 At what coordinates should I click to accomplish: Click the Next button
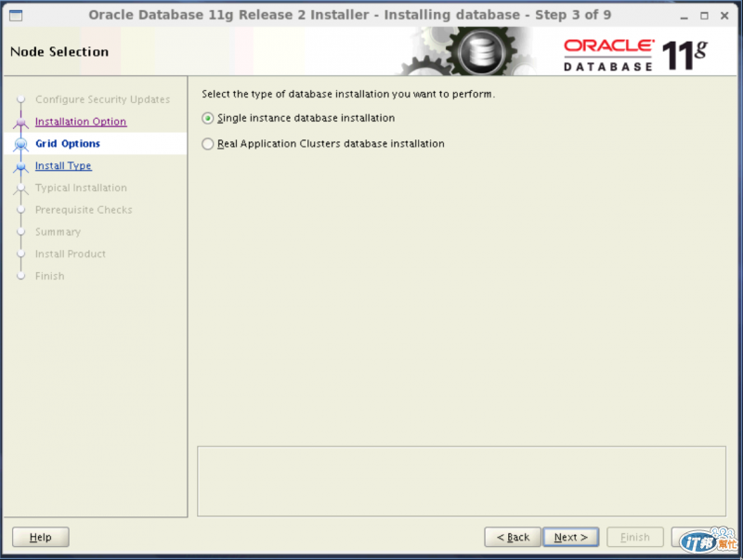(x=570, y=537)
